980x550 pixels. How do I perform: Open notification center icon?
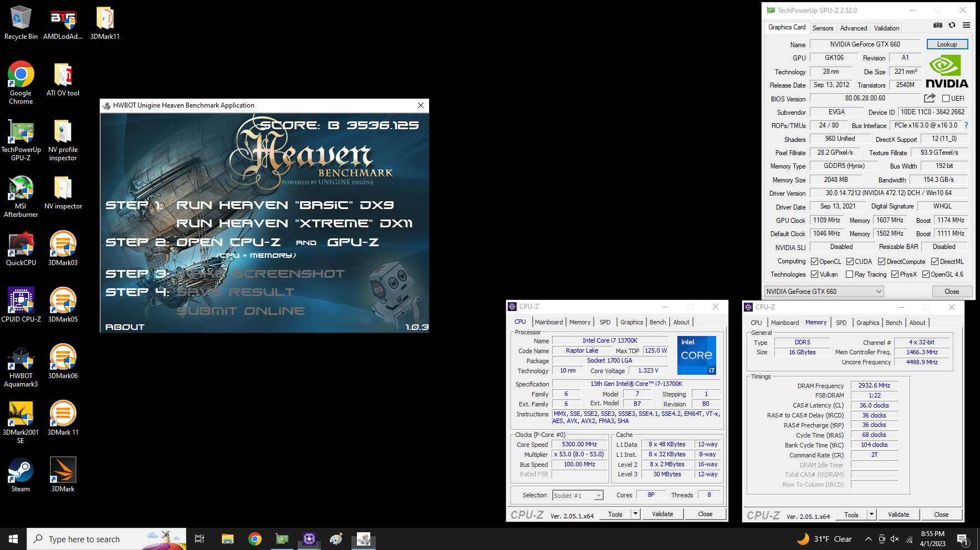[962, 539]
